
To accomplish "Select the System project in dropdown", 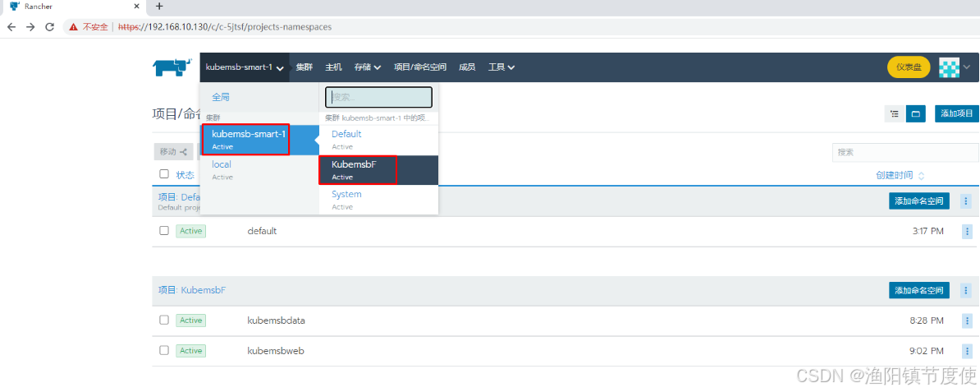I will coord(378,200).
